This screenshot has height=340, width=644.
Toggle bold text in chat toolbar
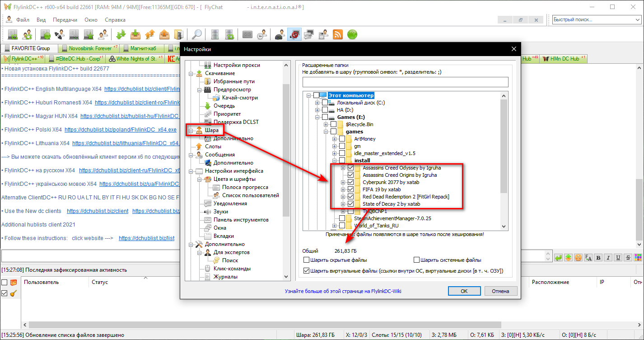[x=598, y=257]
